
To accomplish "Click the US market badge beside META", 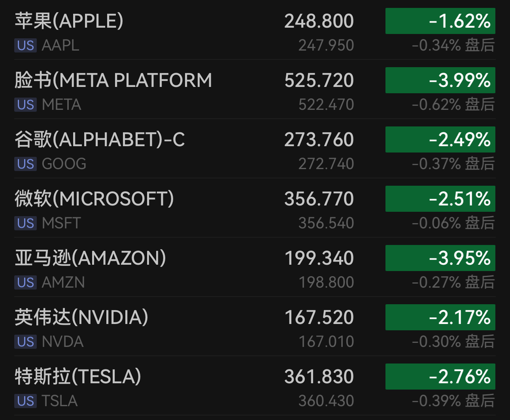I will [26, 105].
